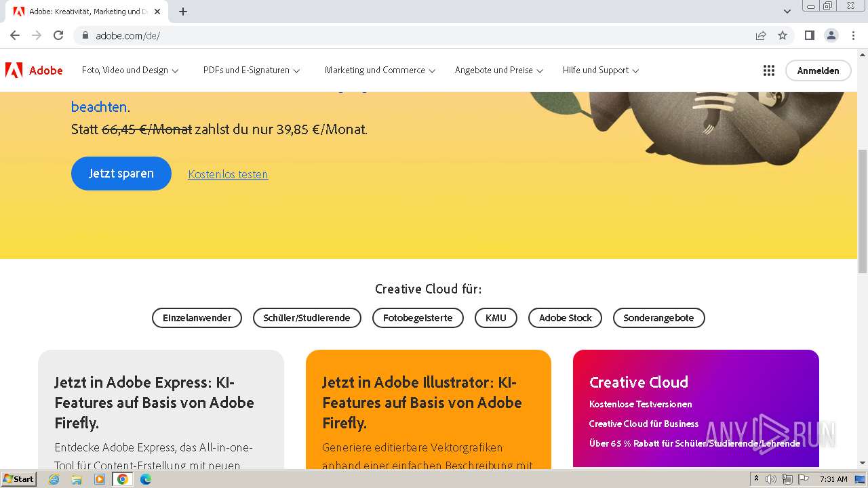Expand Marketing und Commerce menu

pyautogui.click(x=380, y=70)
